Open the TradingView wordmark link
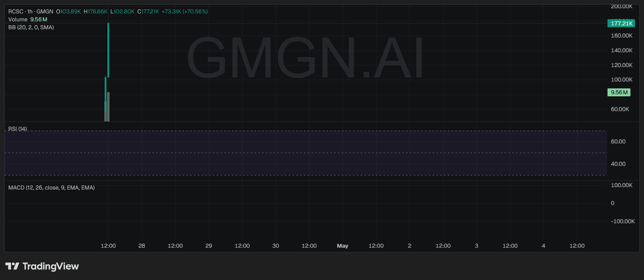Image resolution: width=644 pixels, height=280 pixels. (50, 266)
